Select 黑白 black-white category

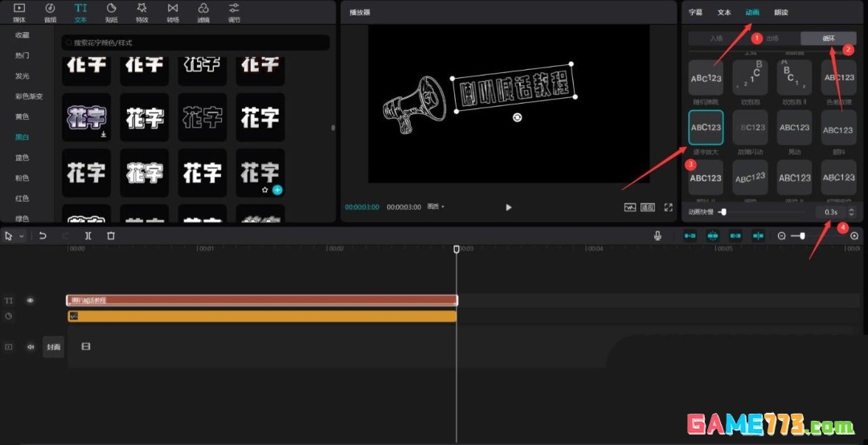[23, 137]
